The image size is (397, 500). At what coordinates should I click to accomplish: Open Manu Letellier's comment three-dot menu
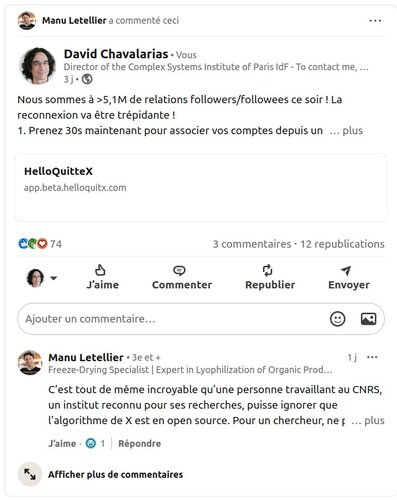372,357
